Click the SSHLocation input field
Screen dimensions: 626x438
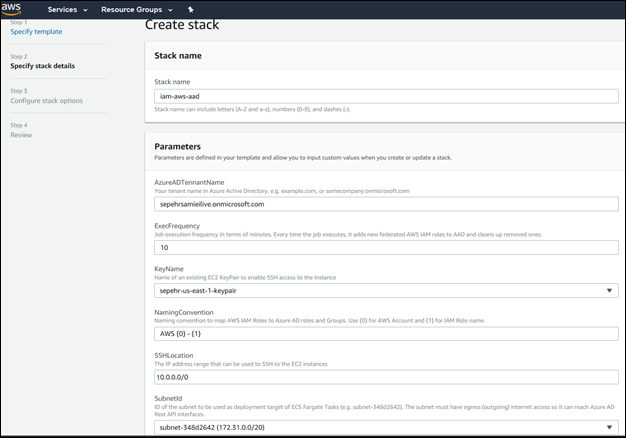point(386,377)
